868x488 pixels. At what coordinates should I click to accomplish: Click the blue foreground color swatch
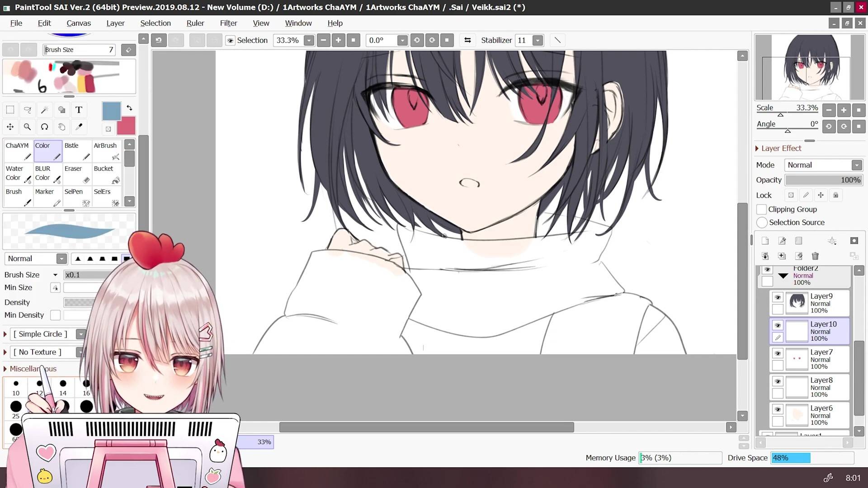pyautogui.click(x=111, y=110)
